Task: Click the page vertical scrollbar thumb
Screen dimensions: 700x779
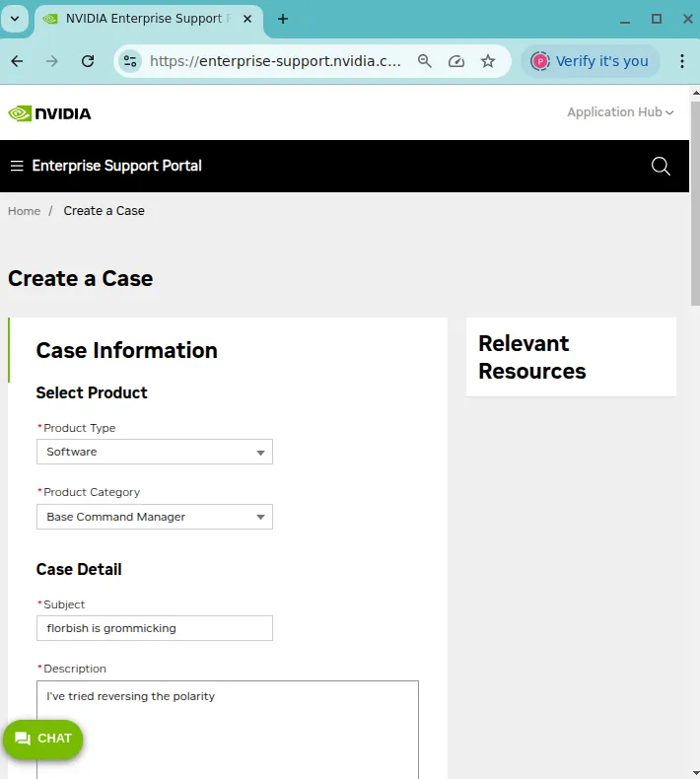Action: [x=695, y=203]
